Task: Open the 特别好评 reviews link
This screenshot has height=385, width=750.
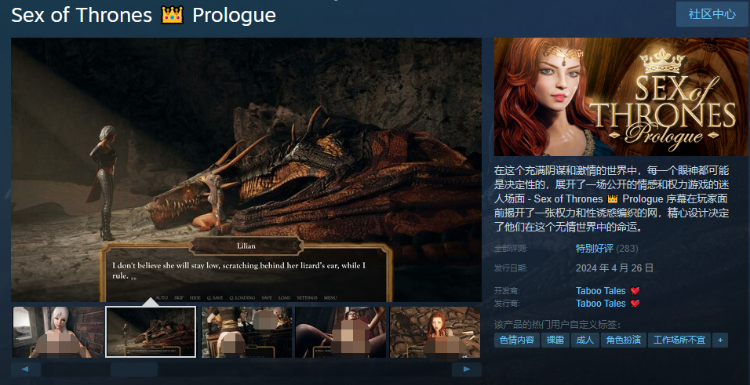Action: click(x=594, y=249)
